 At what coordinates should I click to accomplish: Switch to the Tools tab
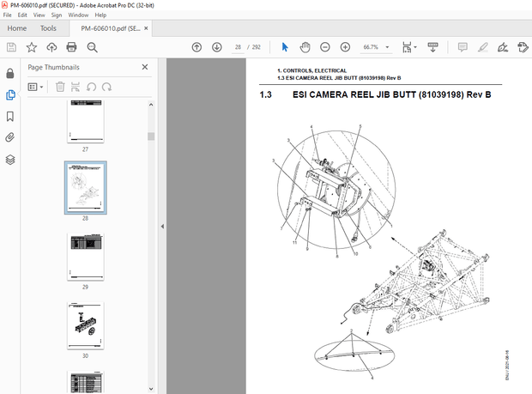(48, 28)
